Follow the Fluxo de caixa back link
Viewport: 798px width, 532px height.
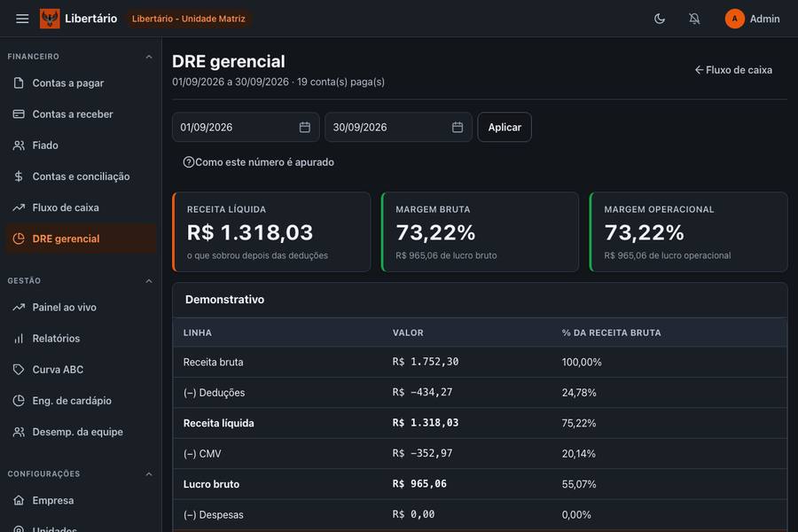pos(733,70)
